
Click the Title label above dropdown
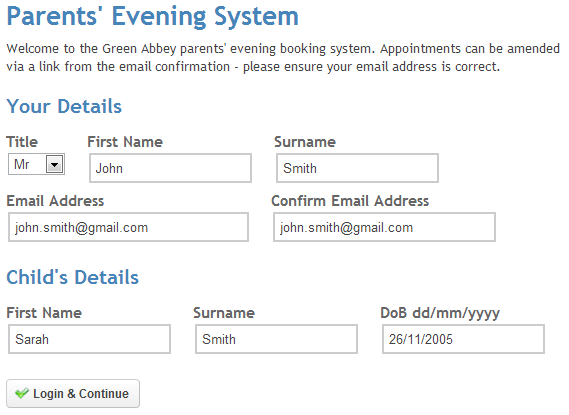coord(22,142)
